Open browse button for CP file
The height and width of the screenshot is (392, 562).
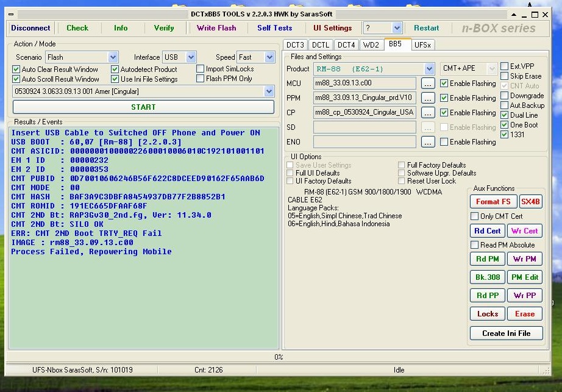(x=427, y=113)
